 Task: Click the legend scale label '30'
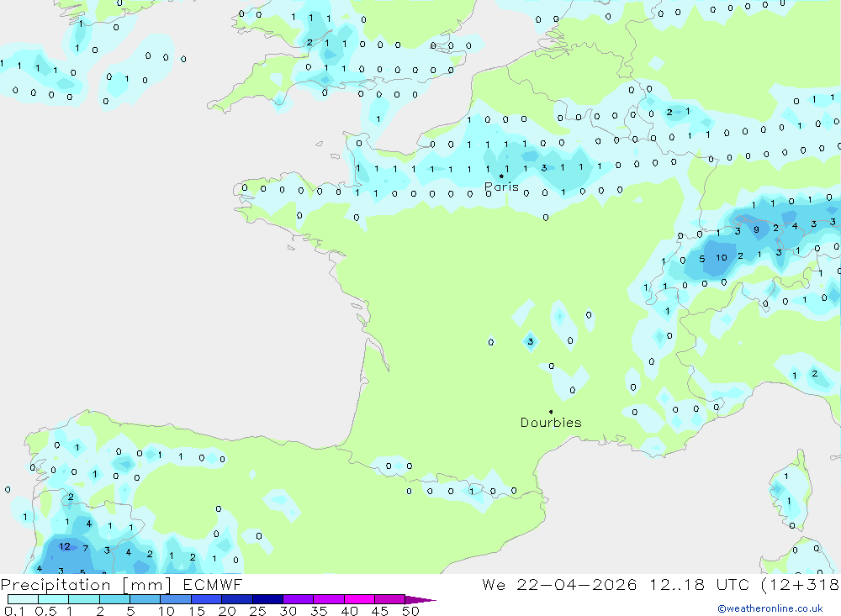tap(288, 611)
